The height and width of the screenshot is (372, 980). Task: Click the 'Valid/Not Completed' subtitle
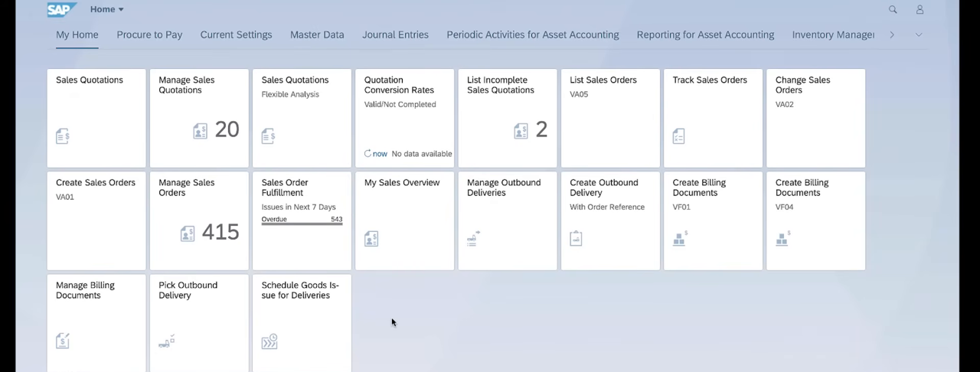click(x=400, y=104)
